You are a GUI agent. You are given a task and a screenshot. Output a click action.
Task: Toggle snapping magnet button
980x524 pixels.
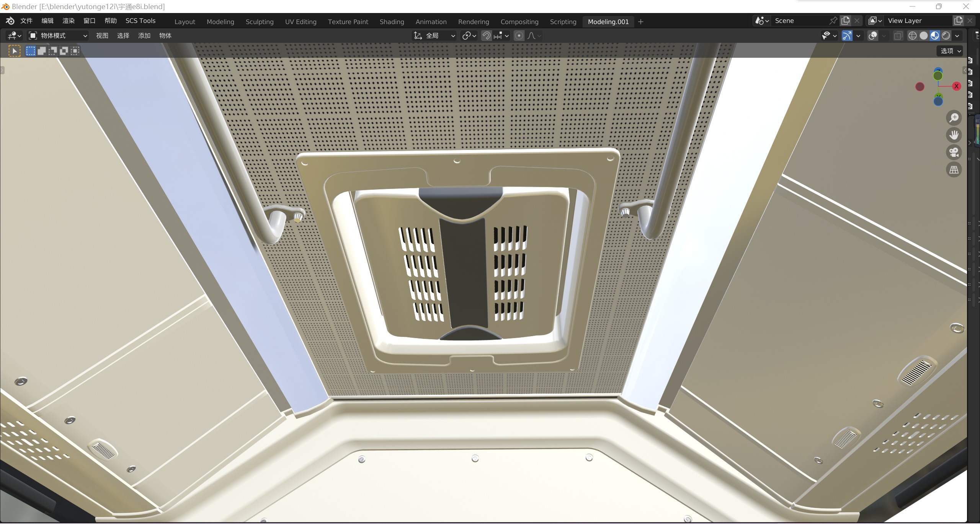486,36
